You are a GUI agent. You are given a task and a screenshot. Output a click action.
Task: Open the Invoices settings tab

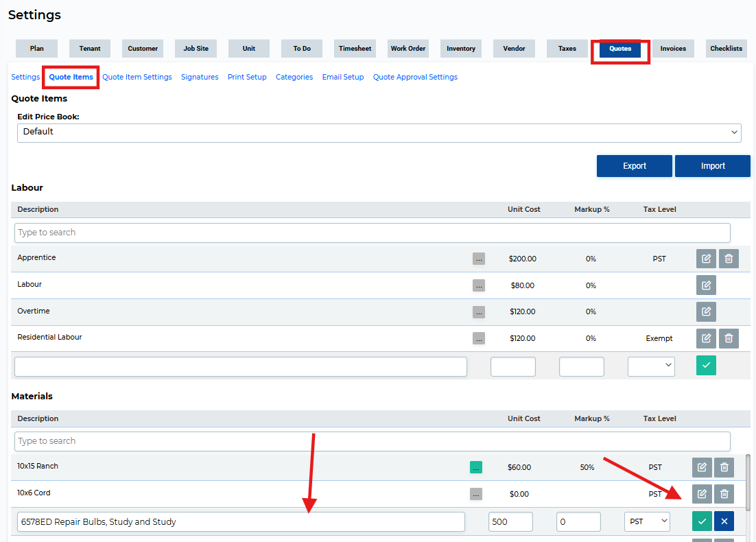(673, 49)
